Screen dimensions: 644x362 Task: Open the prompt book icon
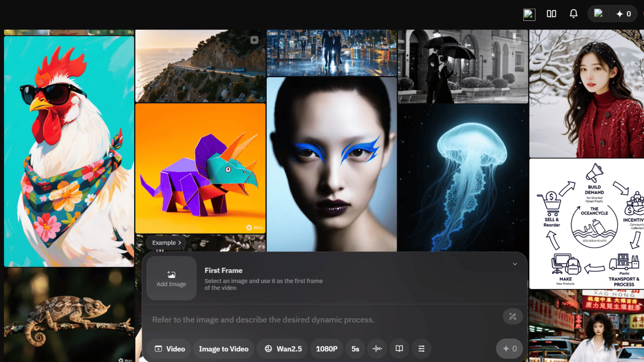point(399,349)
